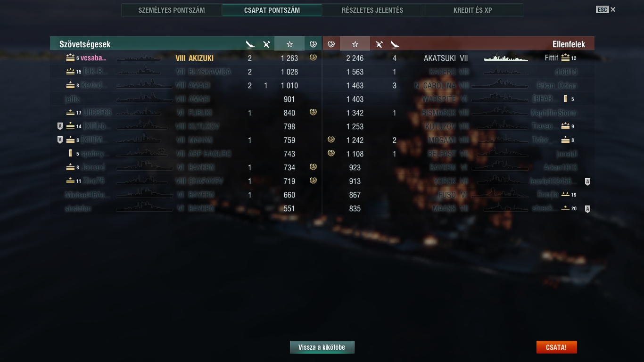Click the red CSATA! button

click(556, 347)
